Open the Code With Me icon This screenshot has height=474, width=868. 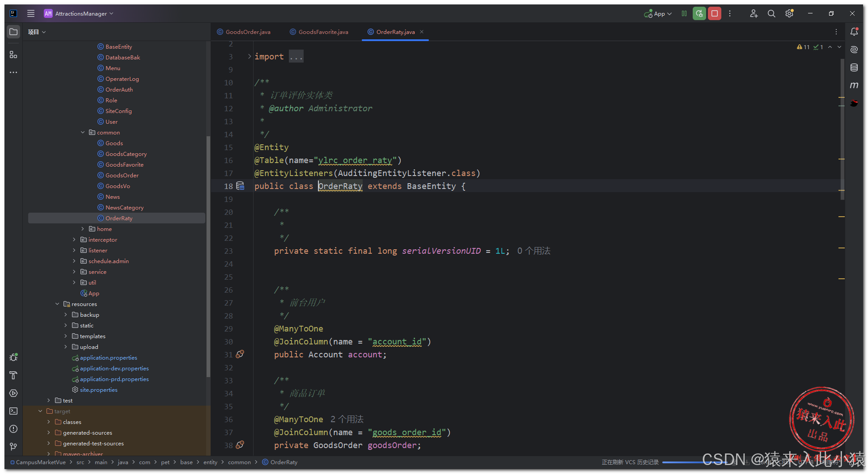(754, 13)
